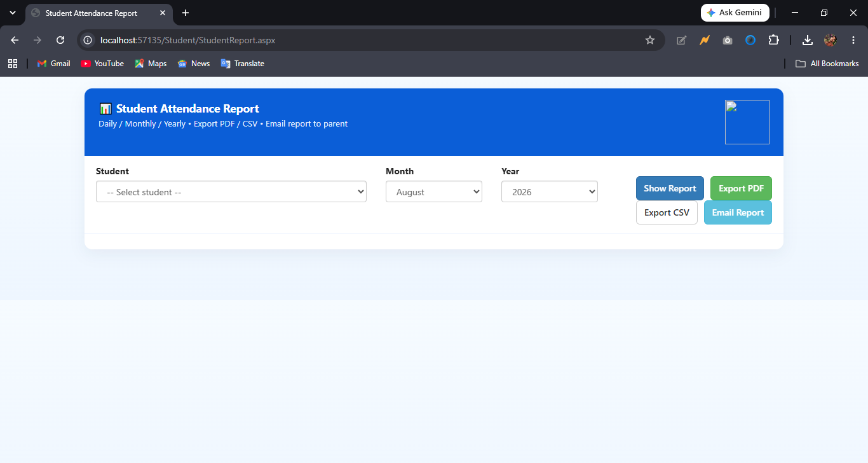Select the Student Attendance Report tab
The image size is (868, 463).
pos(98,13)
